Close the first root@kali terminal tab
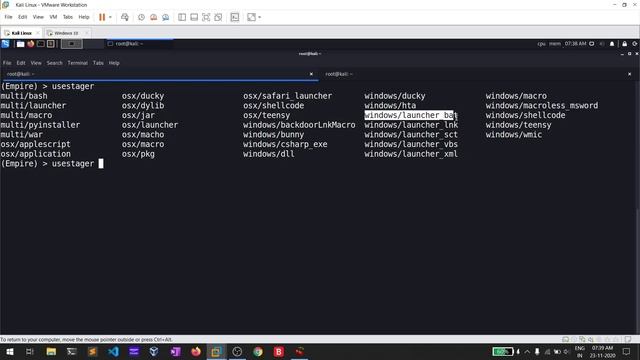Screen dimensions: 640x360 coord(311,74)
